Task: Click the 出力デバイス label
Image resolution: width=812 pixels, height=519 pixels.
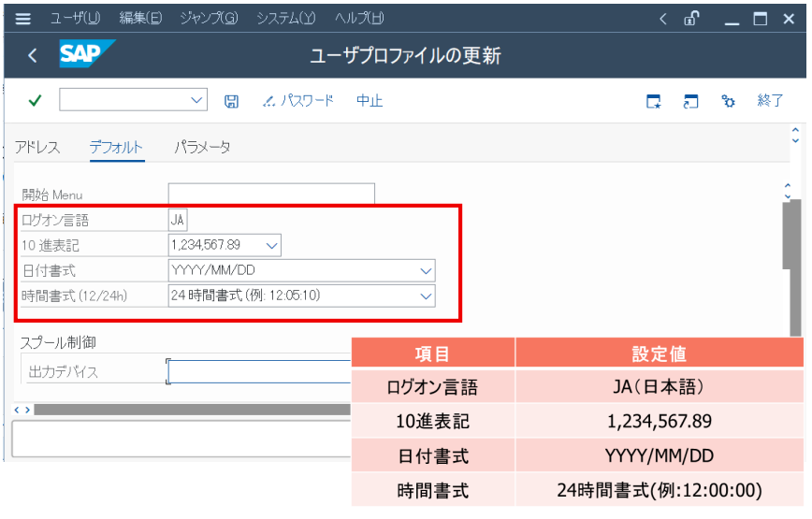Action: tap(64, 371)
